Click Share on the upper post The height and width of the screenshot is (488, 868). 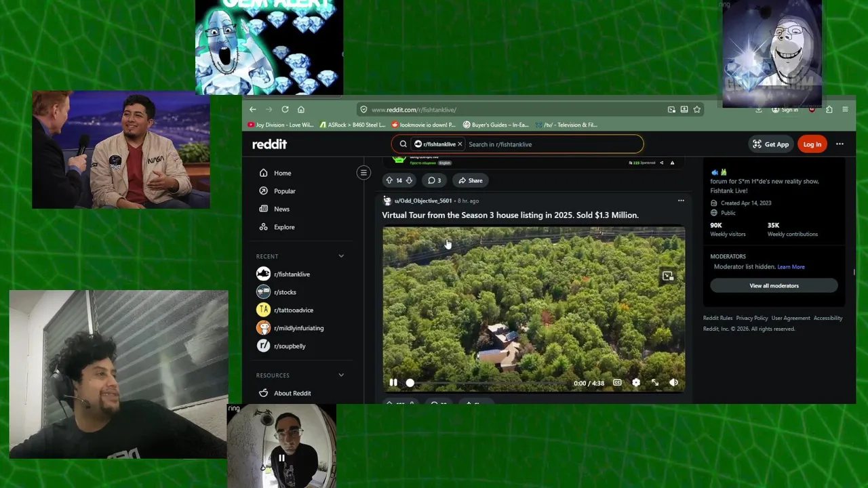point(470,180)
